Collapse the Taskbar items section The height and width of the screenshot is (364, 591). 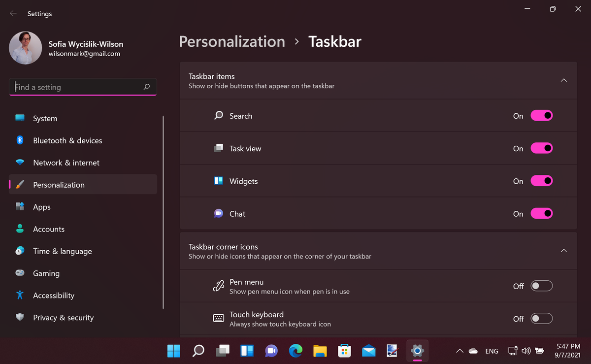coord(563,80)
